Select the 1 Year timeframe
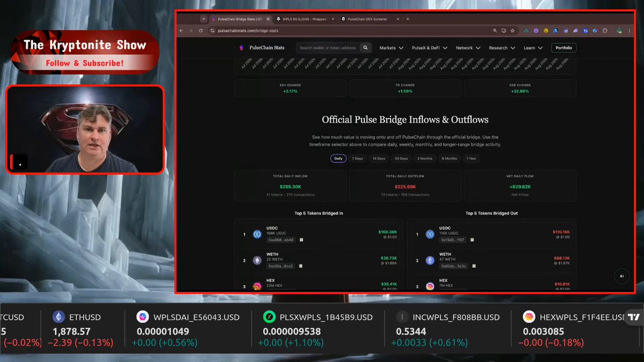Image resolution: width=644 pixels, height=362 pixels. [x=471, y=159]
